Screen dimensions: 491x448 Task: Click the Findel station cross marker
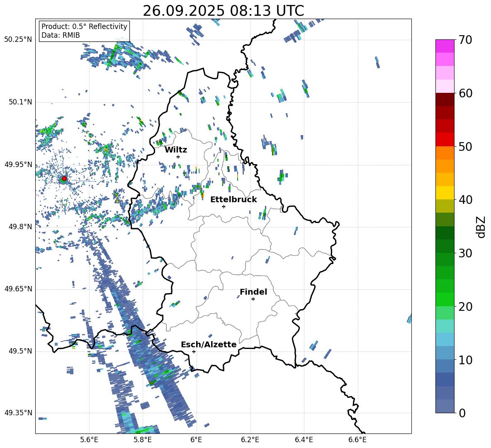[x=253, y=299]
